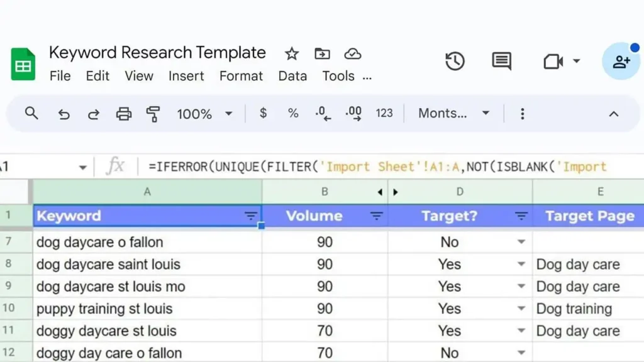The image size is (644, 362).
Task: Open version history
Action: [x=455, y=61]
